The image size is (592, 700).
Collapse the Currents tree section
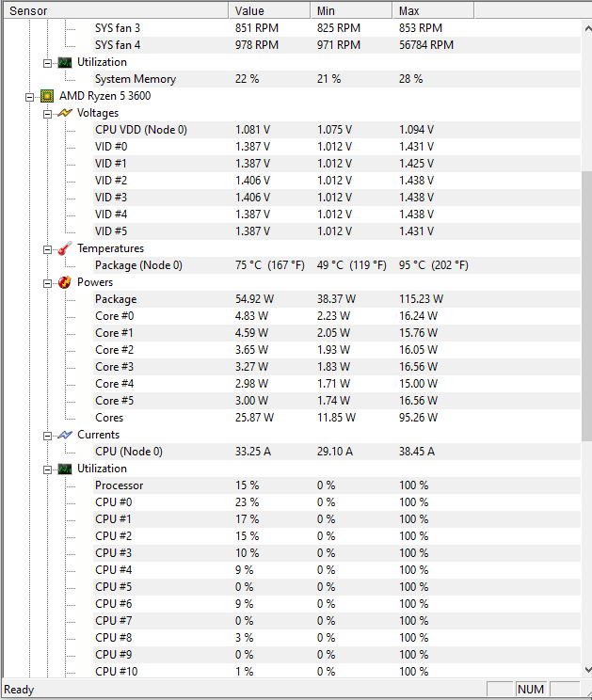click(x=47, y=437)
